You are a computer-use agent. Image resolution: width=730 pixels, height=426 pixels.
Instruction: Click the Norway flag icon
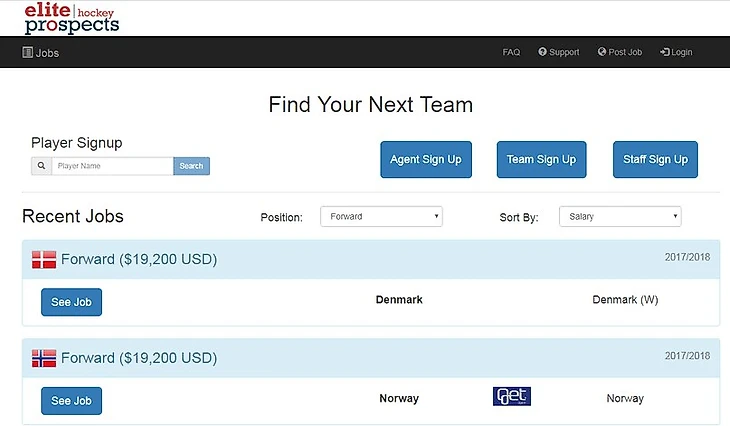[44, 358]
